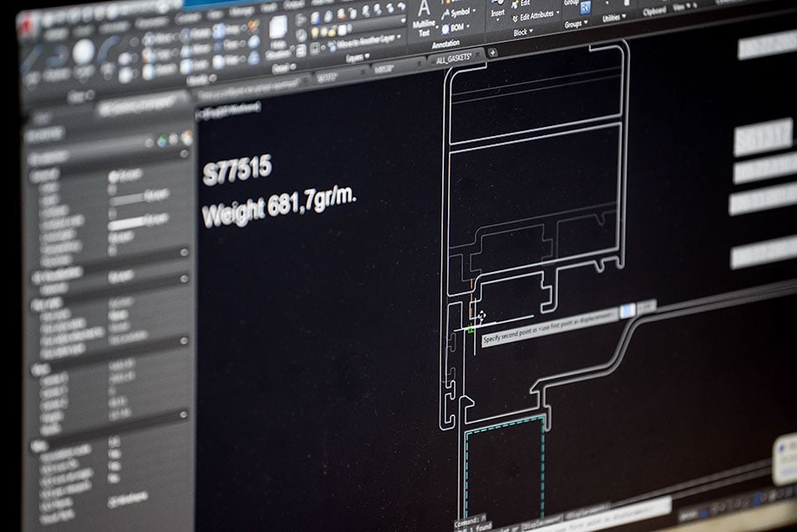Expand the Utilities panel dropdown
This screenshot has height=532, width=797.
pyautogui.click(x=613, y=18)
